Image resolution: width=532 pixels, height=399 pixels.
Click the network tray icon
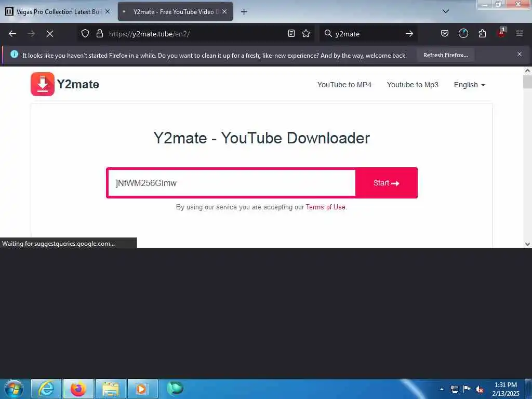(x=454, y=389)
